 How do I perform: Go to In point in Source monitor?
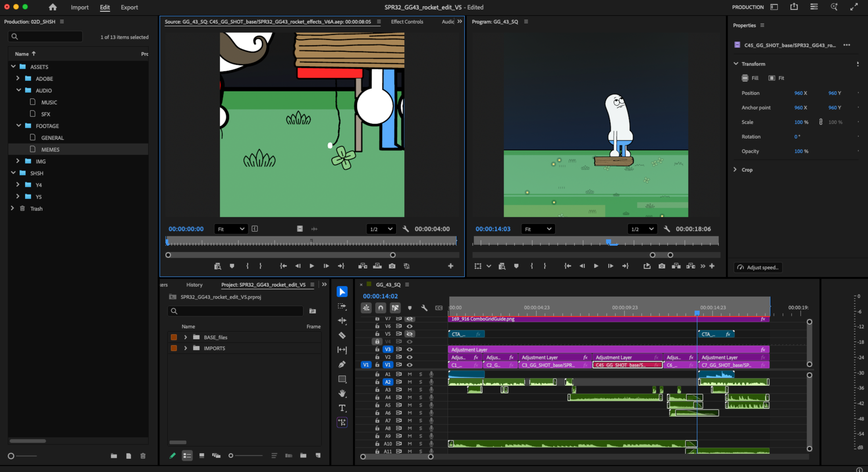point(283,266)
